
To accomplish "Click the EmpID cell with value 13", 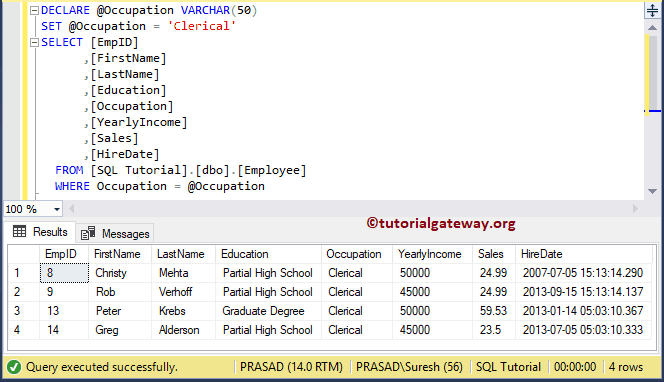I will [64, 311].
